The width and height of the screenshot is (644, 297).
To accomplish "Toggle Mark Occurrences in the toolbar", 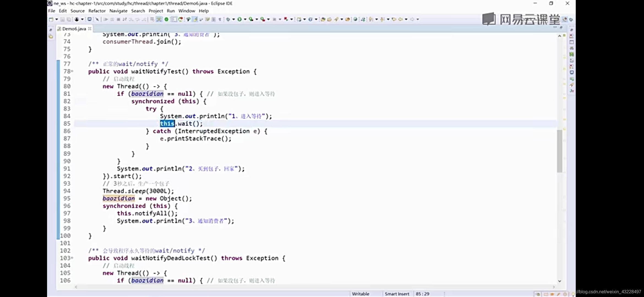I will point(195,19).
